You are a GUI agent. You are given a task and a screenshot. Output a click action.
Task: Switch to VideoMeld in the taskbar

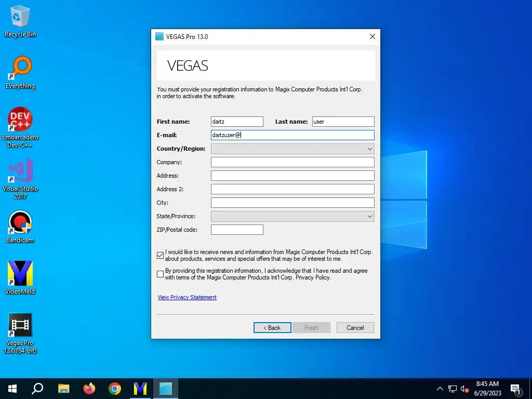pos(140,389)
